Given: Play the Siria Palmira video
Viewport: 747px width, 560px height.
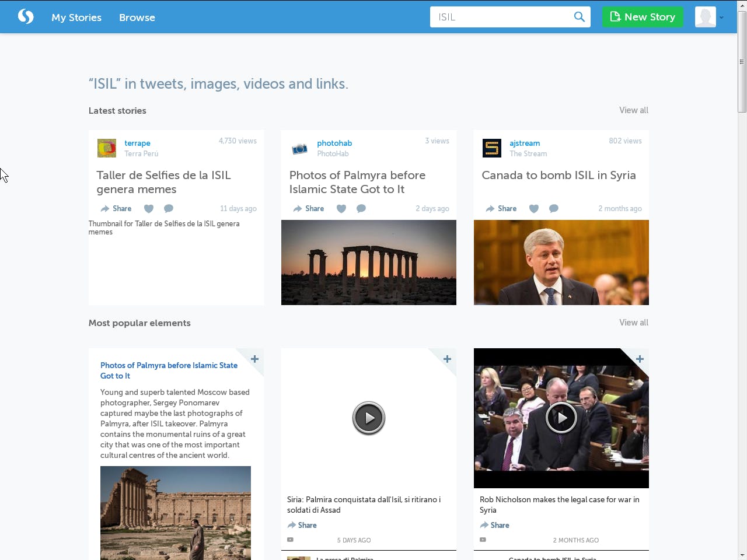Looking at the screenshot, I should pyautogui.click(x=368, y=418).
